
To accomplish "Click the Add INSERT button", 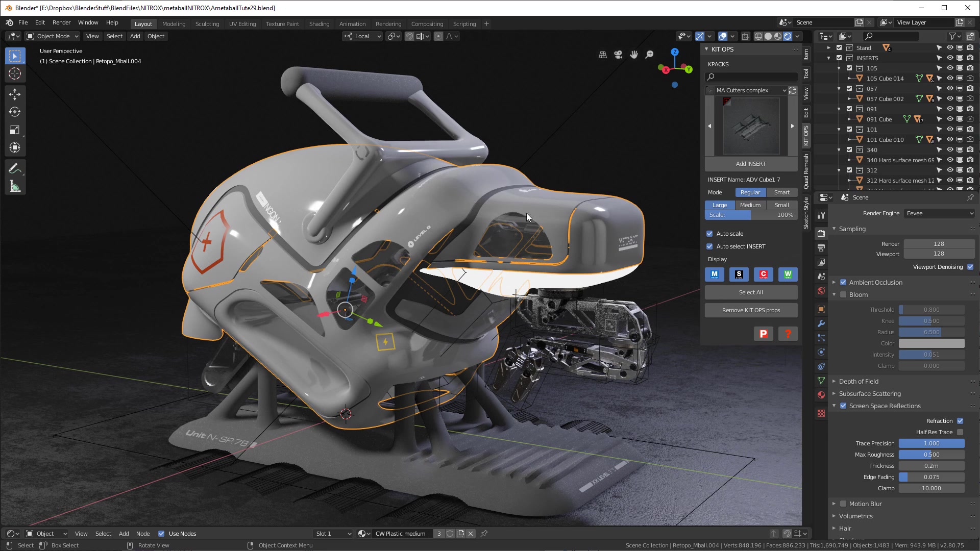I will [751, 164].
